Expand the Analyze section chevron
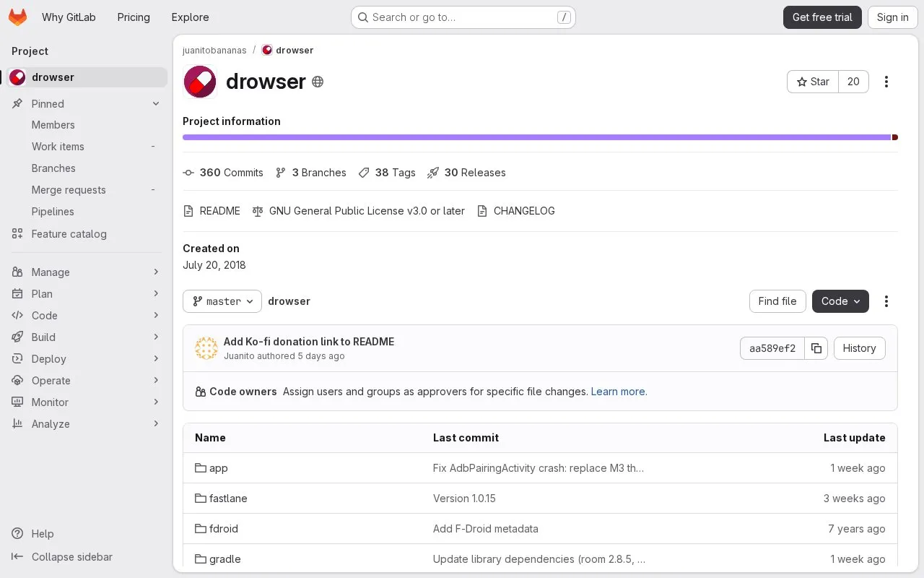 click(x=156, y=424)
